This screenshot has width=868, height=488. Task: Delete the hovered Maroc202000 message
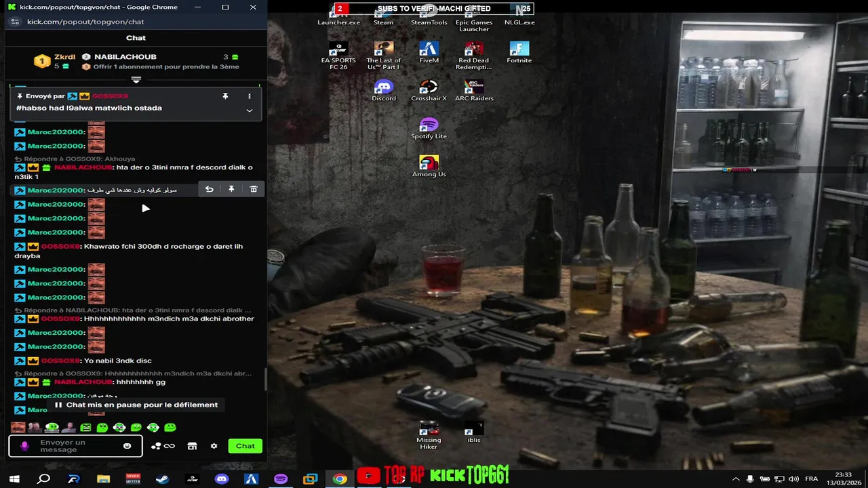coord(254,190)
